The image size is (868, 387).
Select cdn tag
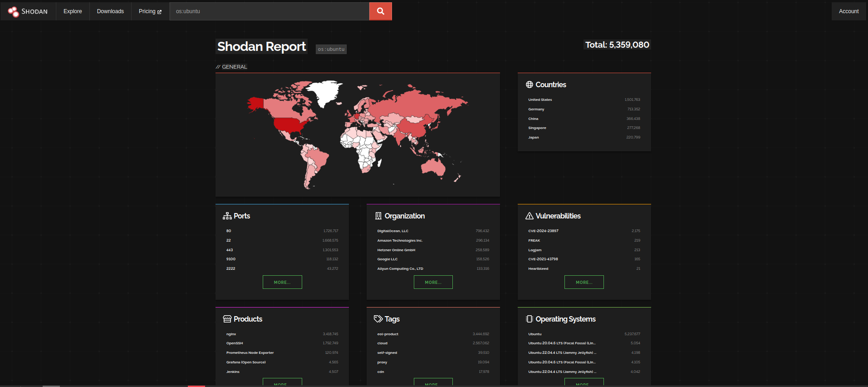[433, 372]
